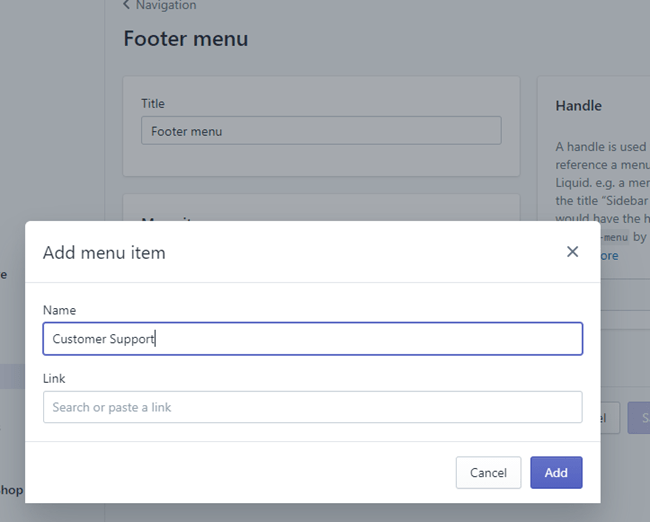This screenshot has width=650, height=522.
Task: Click the back chevron beside Navigation
Action: pyautogui.click(x=127, y=6)
